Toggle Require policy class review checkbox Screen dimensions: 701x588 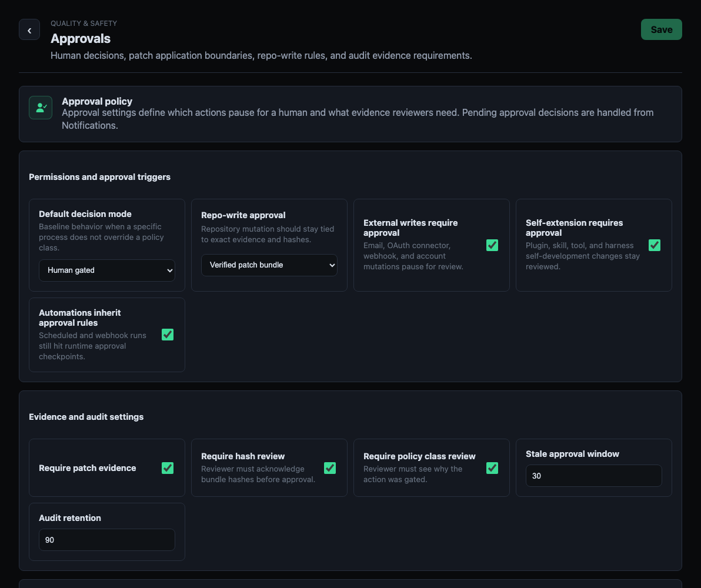point(492,467)
